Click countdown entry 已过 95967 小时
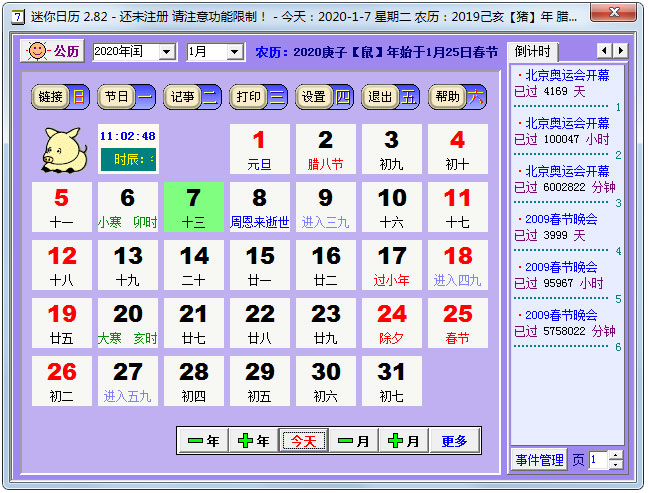The width and height of the screenshot is (649, 493). 559,283
